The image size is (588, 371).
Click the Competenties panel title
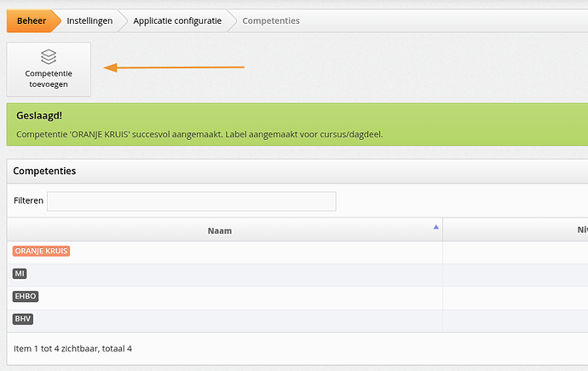(44, 171)
